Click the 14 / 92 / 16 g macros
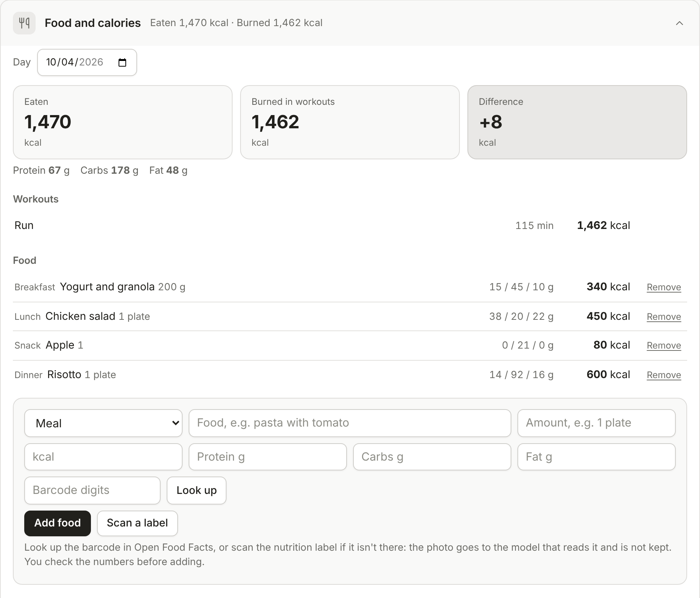This screenshot has width=700, height=598. (x=521, y=375)
